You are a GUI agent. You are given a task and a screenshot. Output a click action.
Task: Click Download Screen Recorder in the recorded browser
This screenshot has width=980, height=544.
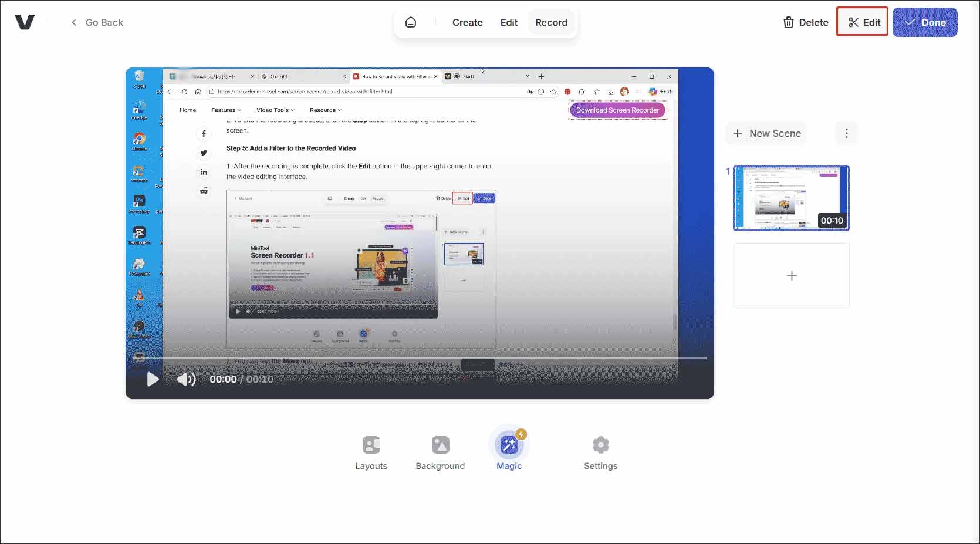pyautogui.click(x=617, y=110)
